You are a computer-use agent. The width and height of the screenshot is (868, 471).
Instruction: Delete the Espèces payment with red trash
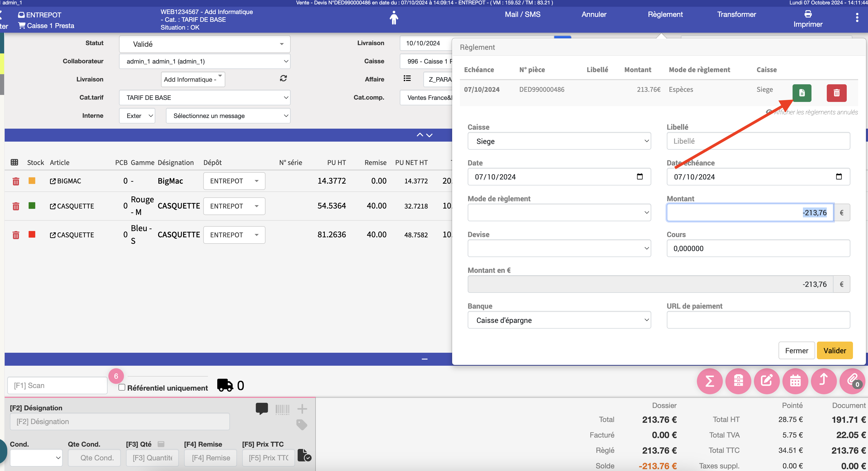[836, 93]
